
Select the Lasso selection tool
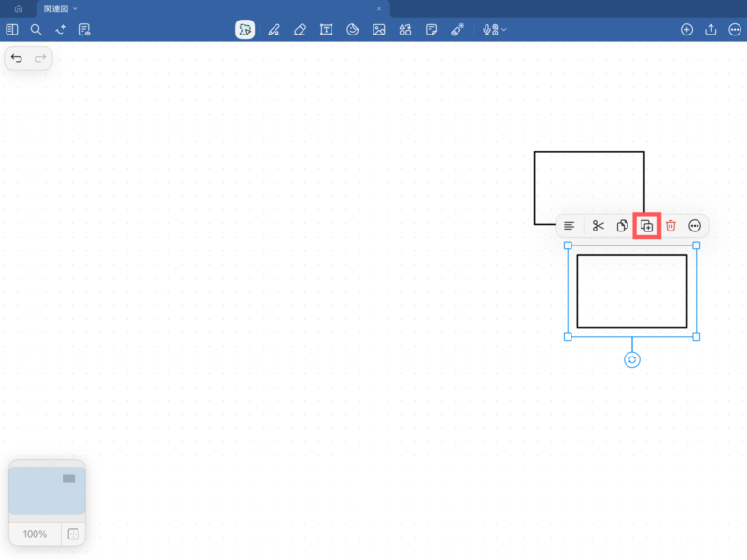tap(245, 30)
